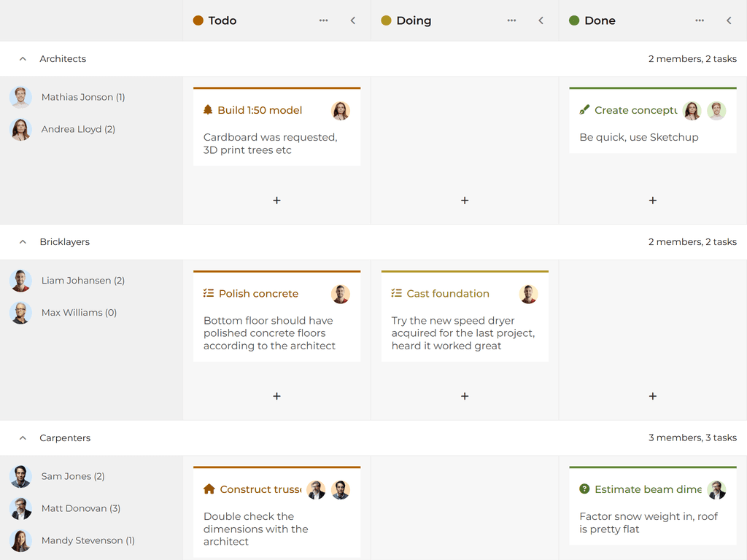Click Liam Johansen's avatar on Cast foundation card
This screenshot has width=747, height=560.
point(528,294)
